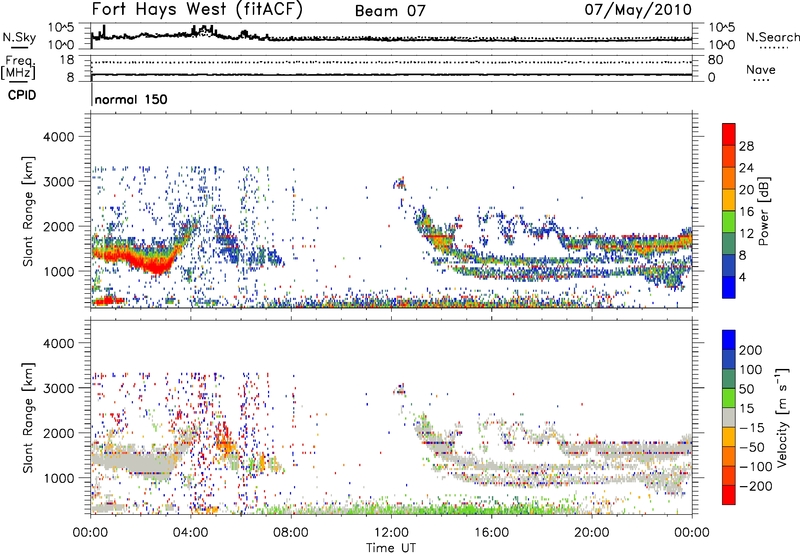Click the 'CPID' row label
Viewport: 800px width, 554px height.
[x=22, y=95]
